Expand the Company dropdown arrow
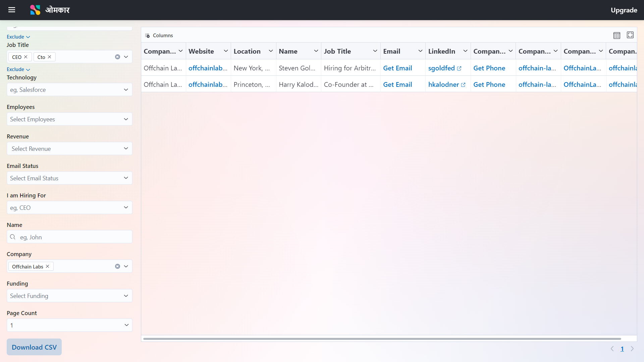Image resolution: width=644 pixels, height=362 pixels. click(126, 266)
